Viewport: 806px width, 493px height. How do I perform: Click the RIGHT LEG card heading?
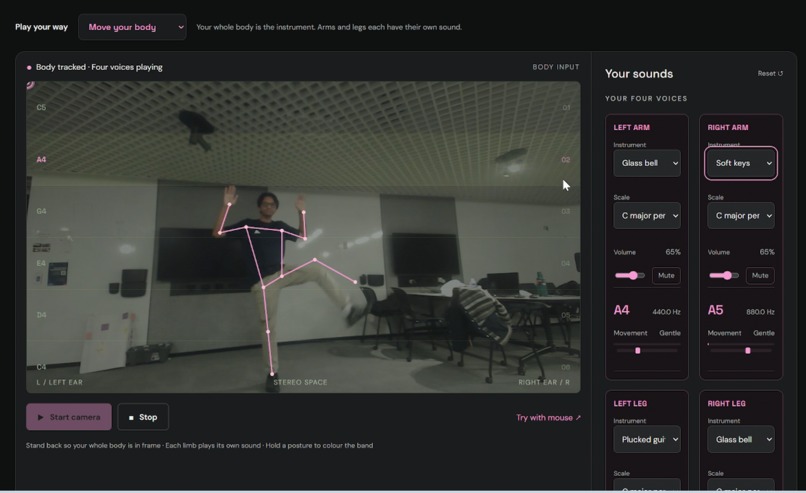tap(726, 404)
